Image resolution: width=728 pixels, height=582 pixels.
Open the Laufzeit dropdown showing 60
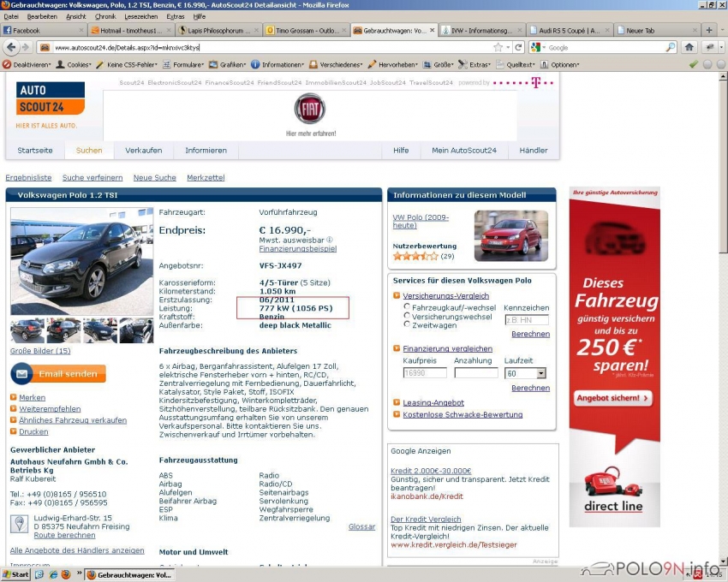point(525,373)
